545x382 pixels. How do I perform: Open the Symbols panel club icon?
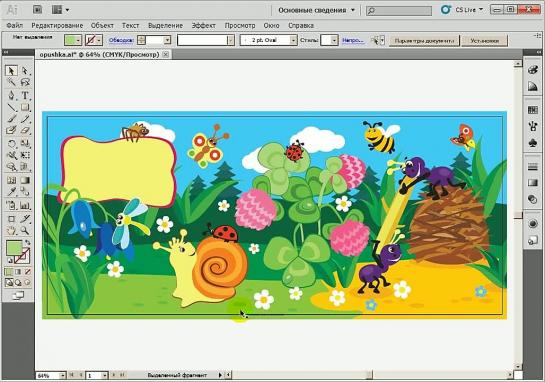coord(533,143)
